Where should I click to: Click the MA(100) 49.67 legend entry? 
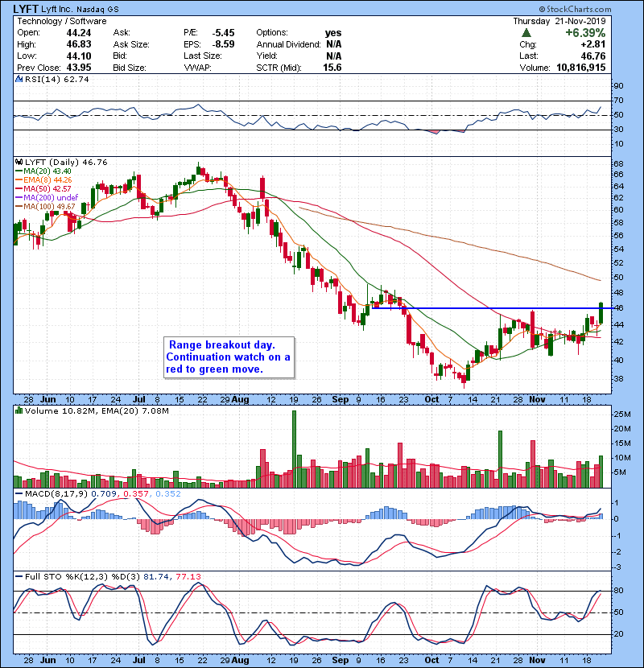coord(45,207)
